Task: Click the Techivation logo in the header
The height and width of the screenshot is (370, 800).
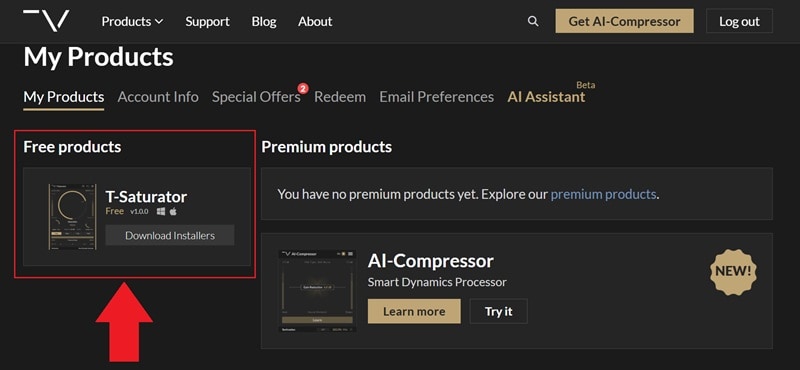Action: (46, 20)
